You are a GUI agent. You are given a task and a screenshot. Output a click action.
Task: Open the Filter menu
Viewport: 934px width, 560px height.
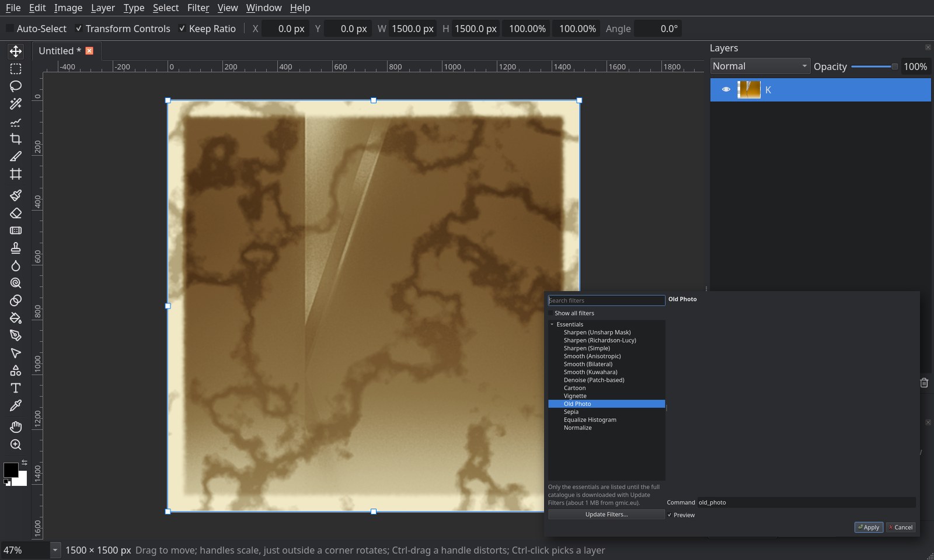198,8
